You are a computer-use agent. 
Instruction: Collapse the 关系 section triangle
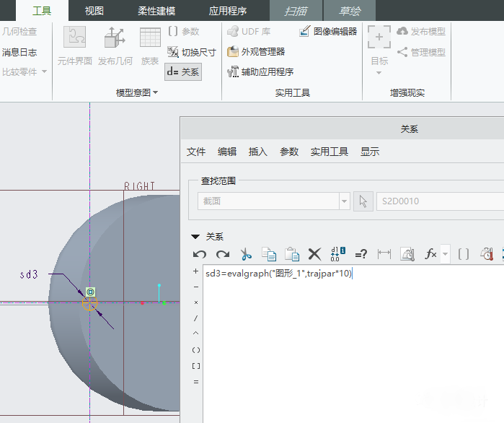click(x=195, y=237)
